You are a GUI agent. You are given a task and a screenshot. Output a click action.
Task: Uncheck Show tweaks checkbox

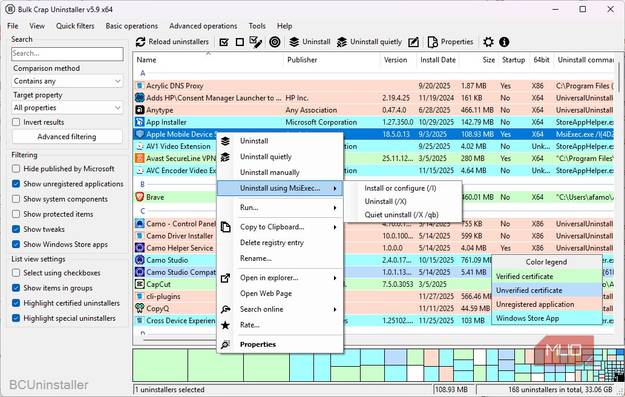click(x=16, y=229)
